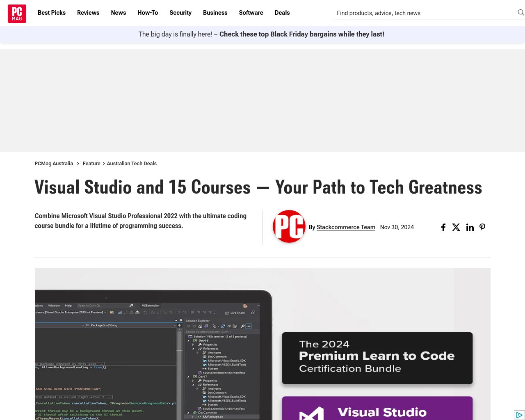Click the PCMag author avatar badge

coord(289,226)
